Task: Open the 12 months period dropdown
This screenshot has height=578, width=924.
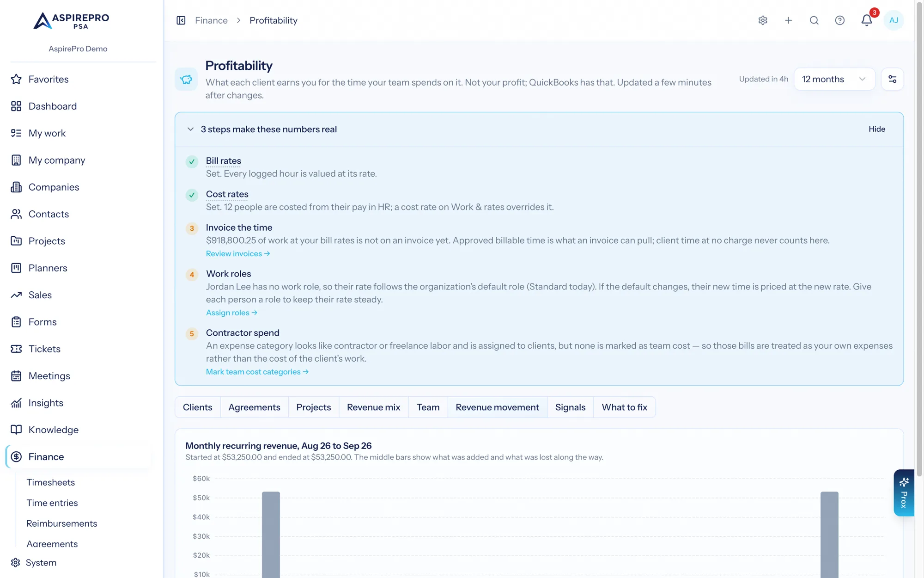Action: click(x=834, y=79)
